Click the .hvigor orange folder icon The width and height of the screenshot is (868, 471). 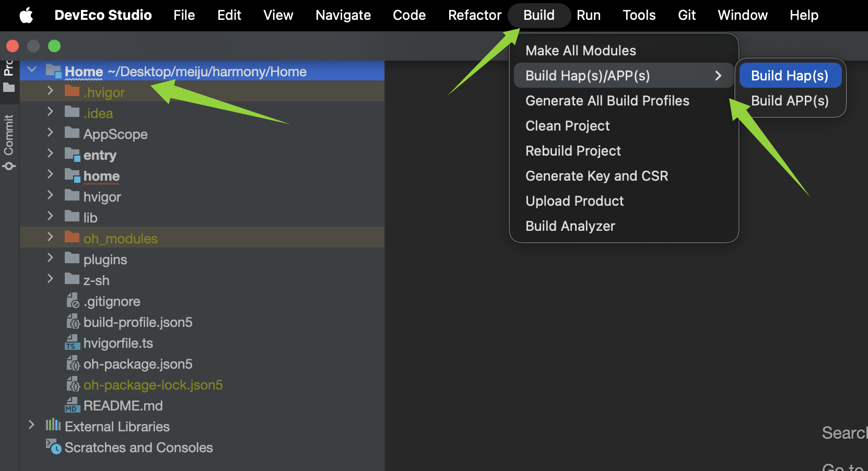[72, 91]
